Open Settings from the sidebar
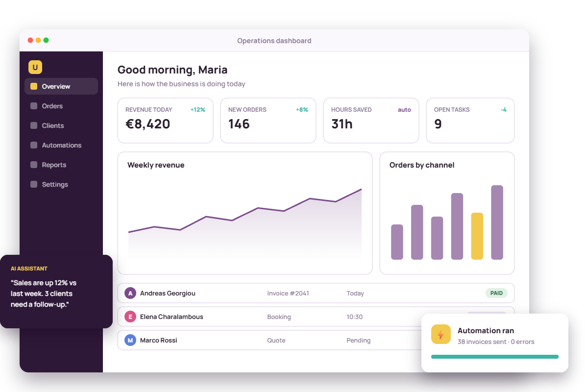This screenshot has width=588, height=392. coord(61,184)
